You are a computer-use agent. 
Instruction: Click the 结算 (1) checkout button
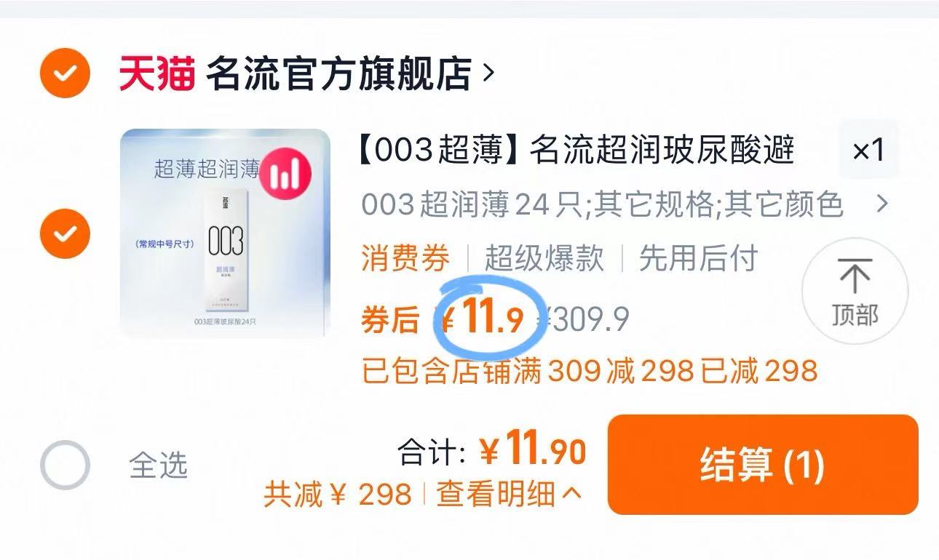pos(763,464)
